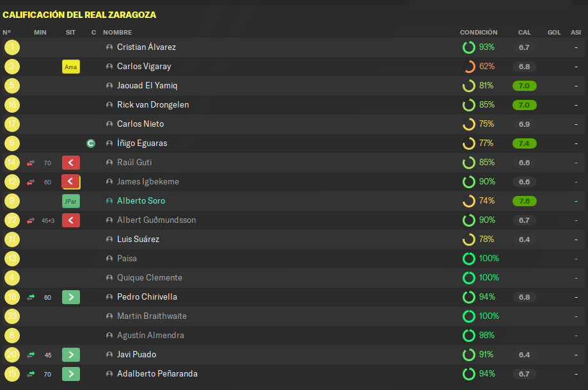This screenshot has width=588, height=390.
Task: Sort by the GOL column header
Action: tap(554, 32)
